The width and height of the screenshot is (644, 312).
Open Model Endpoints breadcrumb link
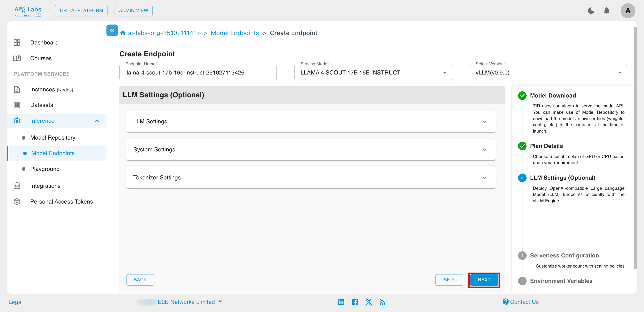pos(235,33)
